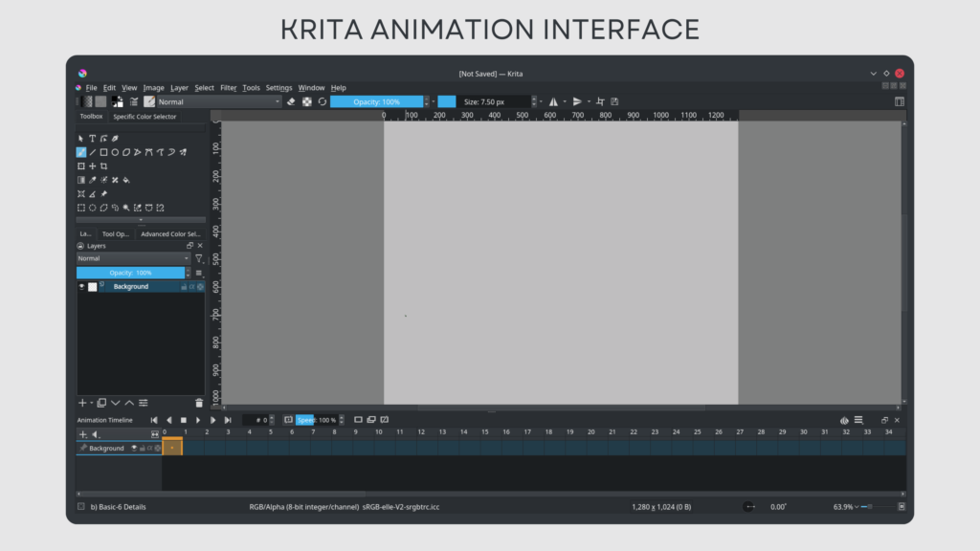The height and width of the screenshot is (551, 980).
Task: Open the Filter menu
Action: tap(228, 87)
